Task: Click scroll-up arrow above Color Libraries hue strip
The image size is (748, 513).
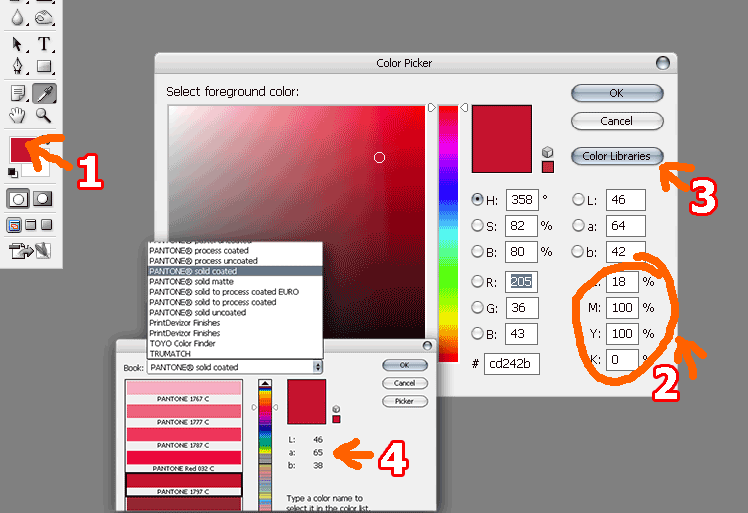Action: [x=265, y=383]
